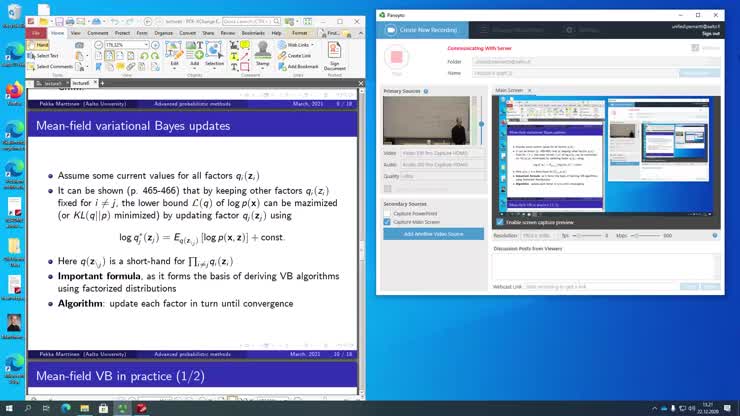Click the Quick Launch search field
The width and height of the screenshot is (740, 416).
pos(251,22)
